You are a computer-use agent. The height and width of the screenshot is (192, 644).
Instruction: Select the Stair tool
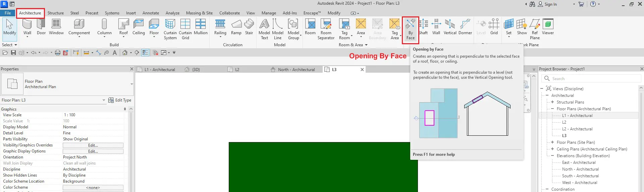pyautogui.click(x=249, y=27)
